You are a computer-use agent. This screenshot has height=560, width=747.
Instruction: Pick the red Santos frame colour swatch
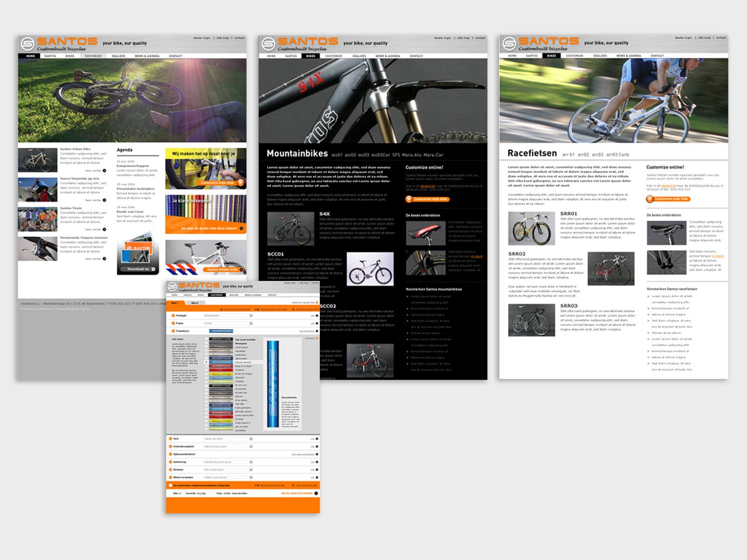(x=221, y=366)
